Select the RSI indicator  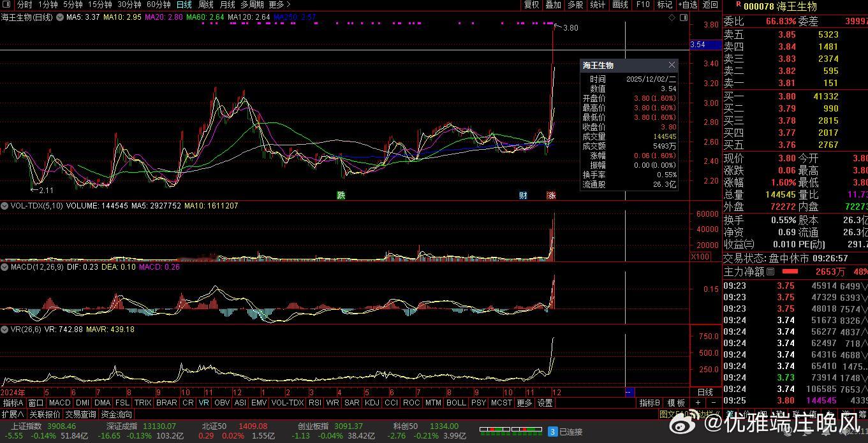(315, 403)
